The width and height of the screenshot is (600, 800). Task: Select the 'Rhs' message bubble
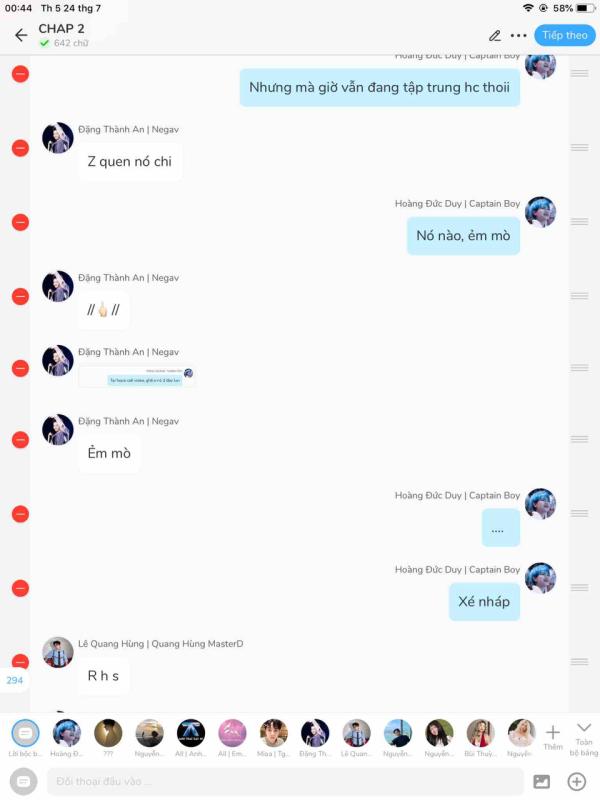(x=104, y=676)
